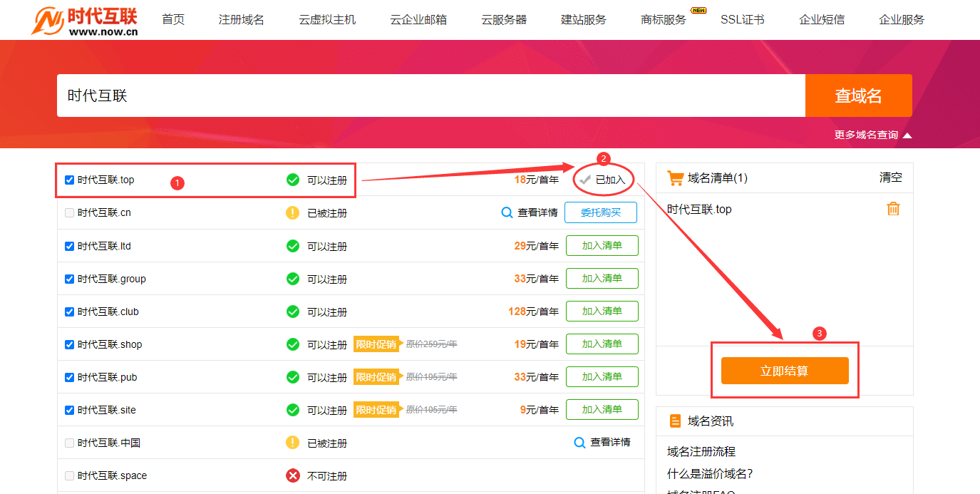980x494 pixels.
Task: Click green check icon for 时代互联.club
Action: tap(292, 312)
